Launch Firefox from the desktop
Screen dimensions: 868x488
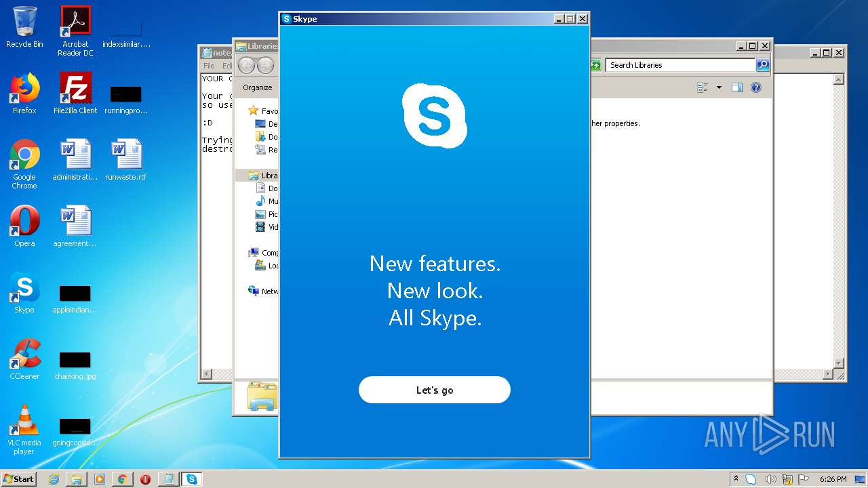click(24, 94)
